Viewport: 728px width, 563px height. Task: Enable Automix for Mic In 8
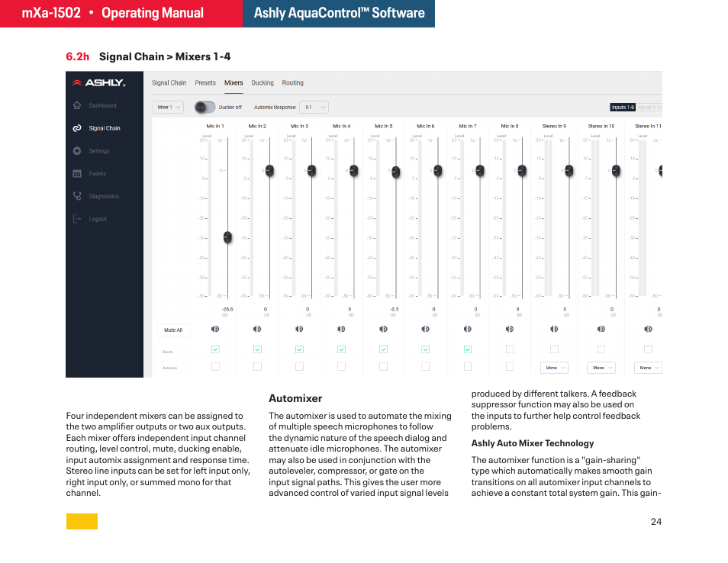click(509, 367)
